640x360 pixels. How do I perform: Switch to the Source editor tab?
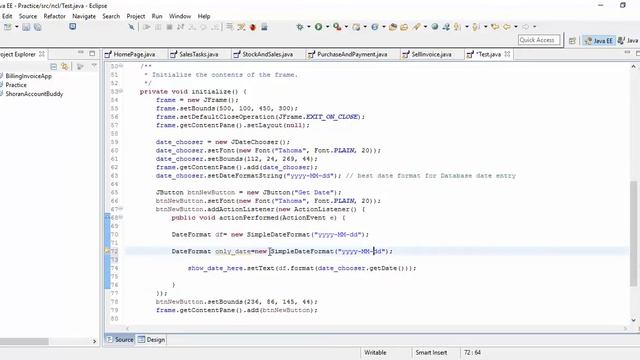coord(120,340)
